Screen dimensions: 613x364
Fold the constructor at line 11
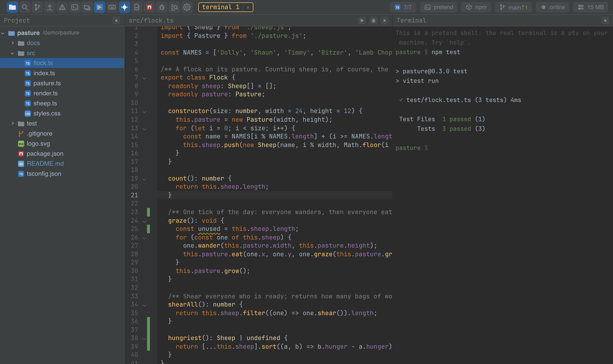point(144,112)
